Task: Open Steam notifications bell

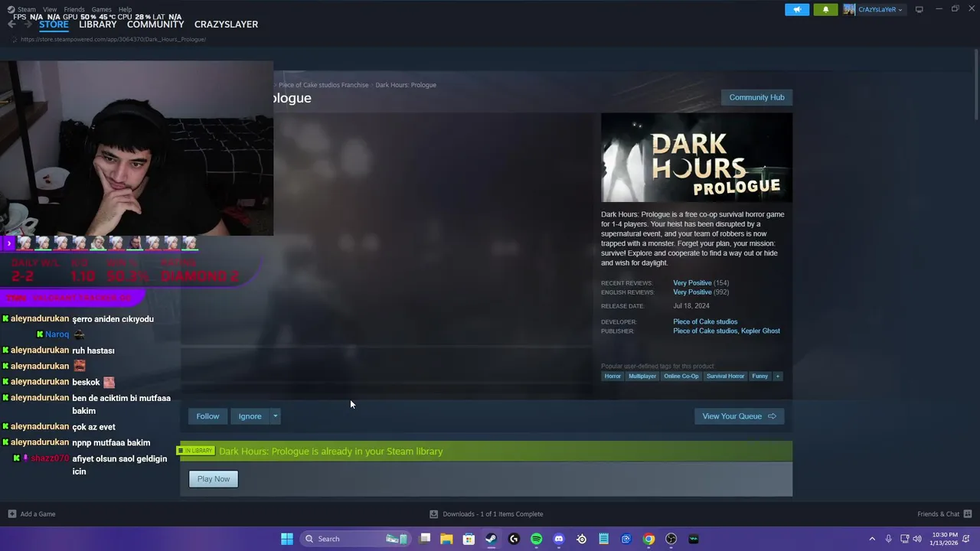Action: (x=825, y=10)
